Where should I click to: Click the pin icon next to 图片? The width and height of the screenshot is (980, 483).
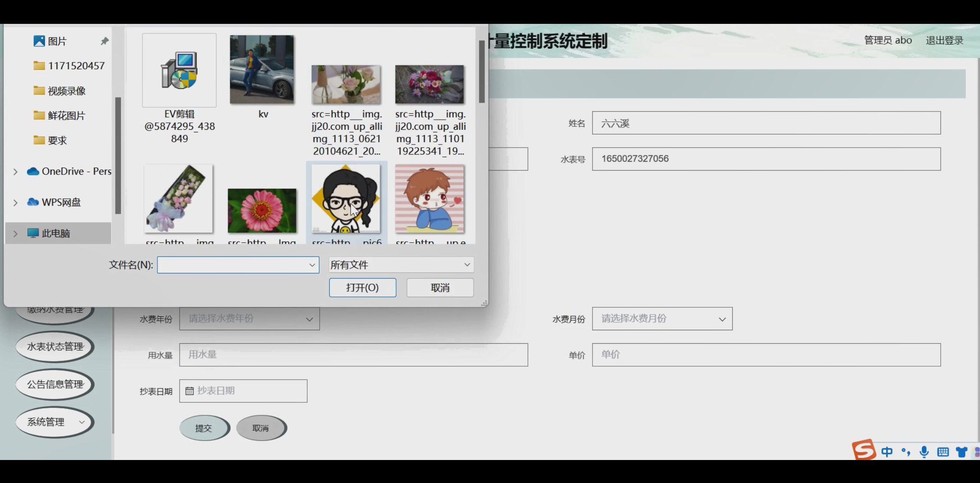(x=105, y=41)
